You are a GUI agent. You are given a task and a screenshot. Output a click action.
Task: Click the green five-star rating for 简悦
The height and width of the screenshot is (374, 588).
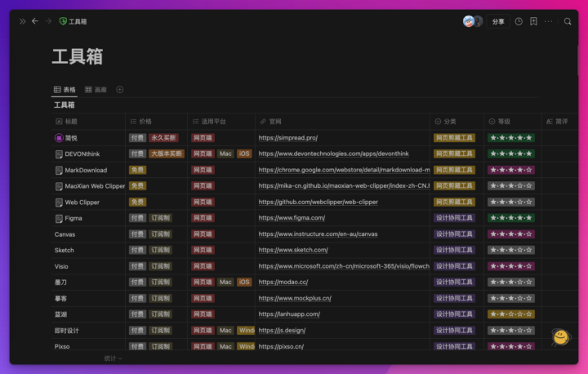click(511, 138)
